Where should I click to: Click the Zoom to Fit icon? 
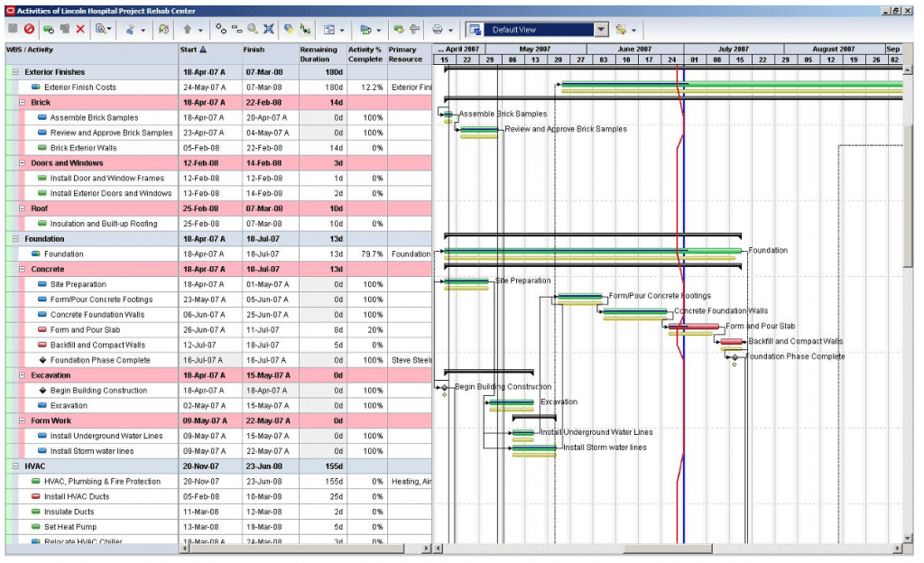[x=269, y=29]
